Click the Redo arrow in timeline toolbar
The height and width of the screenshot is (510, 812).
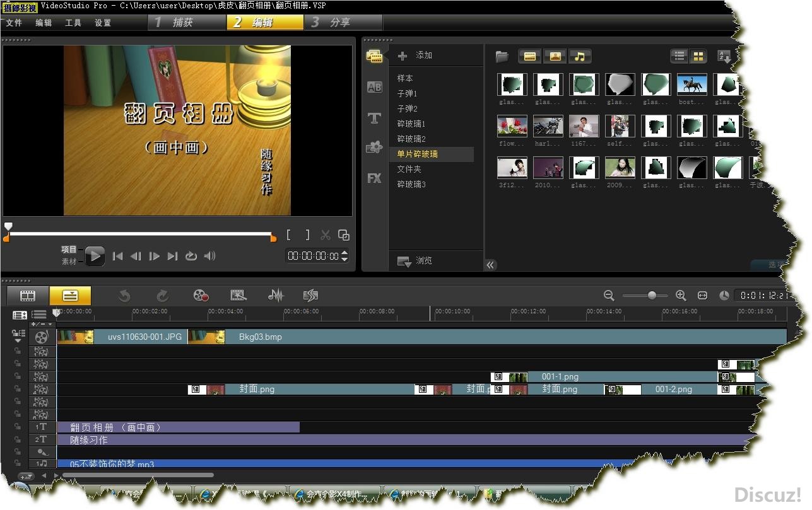point(162,295)
